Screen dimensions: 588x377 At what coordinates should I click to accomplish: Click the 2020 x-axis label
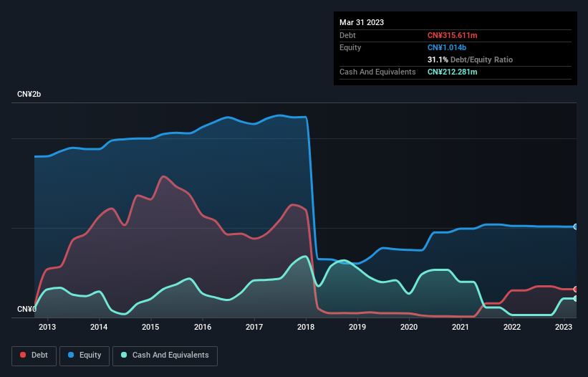click(x=409, y=327)
